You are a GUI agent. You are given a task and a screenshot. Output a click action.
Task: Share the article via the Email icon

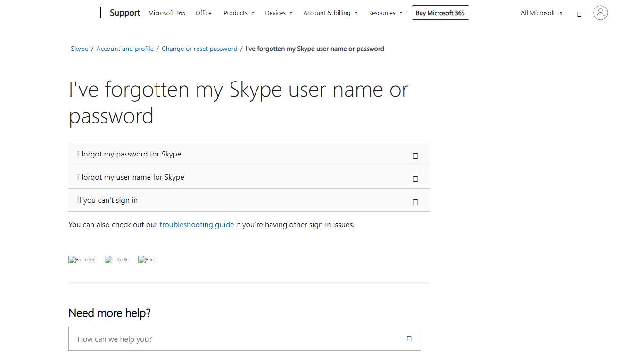[x=147, y=259]
